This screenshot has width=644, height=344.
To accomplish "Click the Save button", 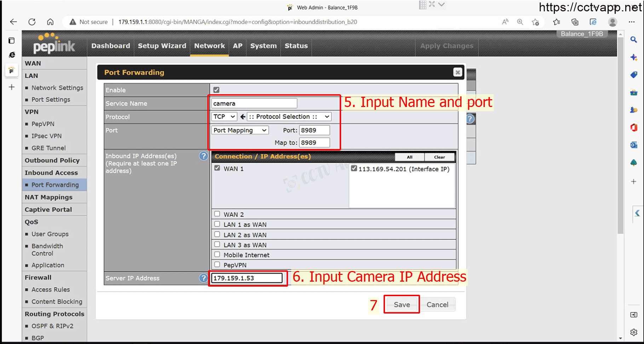I will tap(402, 305).
